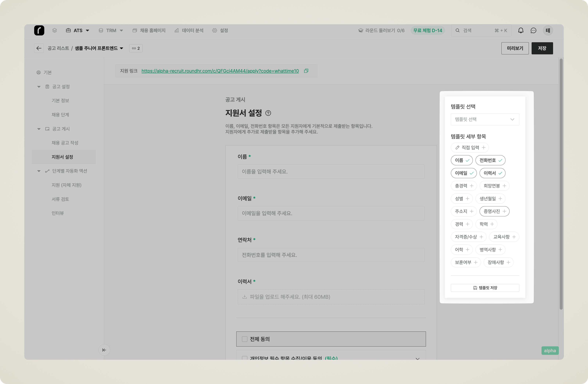The width and height of the screenshot is (588, 384).
Task: Open the chat support icon
Action: pyautogui.click(x=533, y=30)
